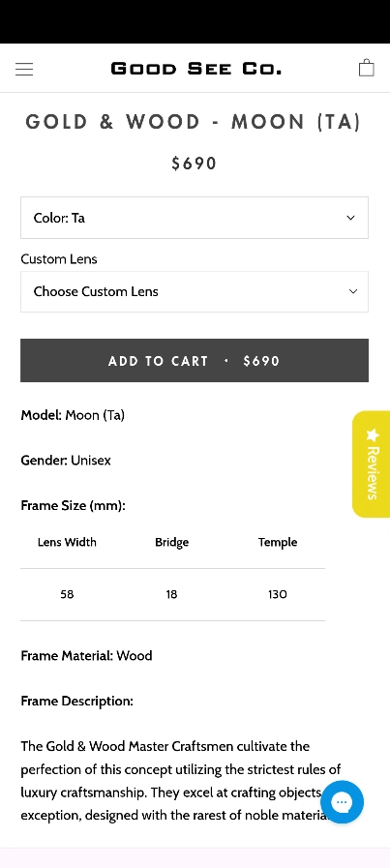
Task: Click the Custom Lens label
Action: point(59,259)
